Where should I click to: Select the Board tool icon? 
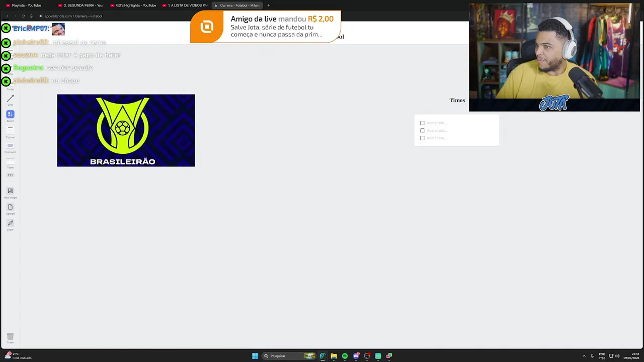pos(10,114)
